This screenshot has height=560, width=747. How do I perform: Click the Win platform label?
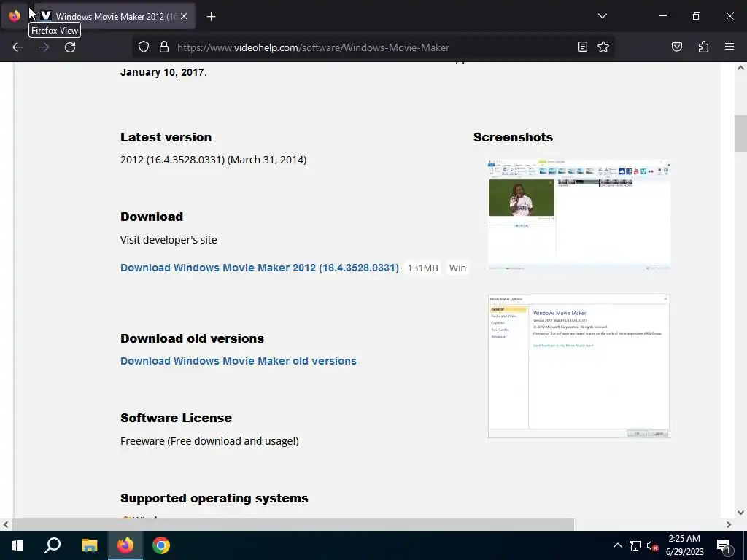457,268
